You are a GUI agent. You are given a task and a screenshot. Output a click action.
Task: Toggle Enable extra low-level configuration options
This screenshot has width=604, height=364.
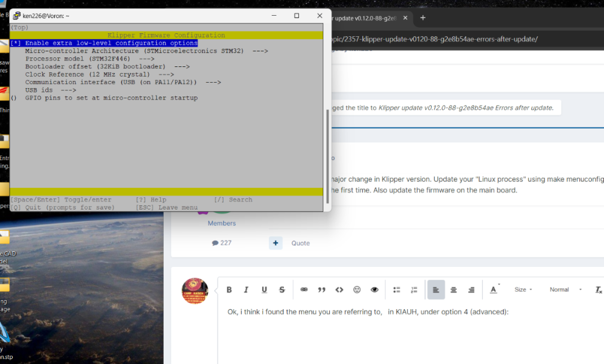[x=104, y=43]
